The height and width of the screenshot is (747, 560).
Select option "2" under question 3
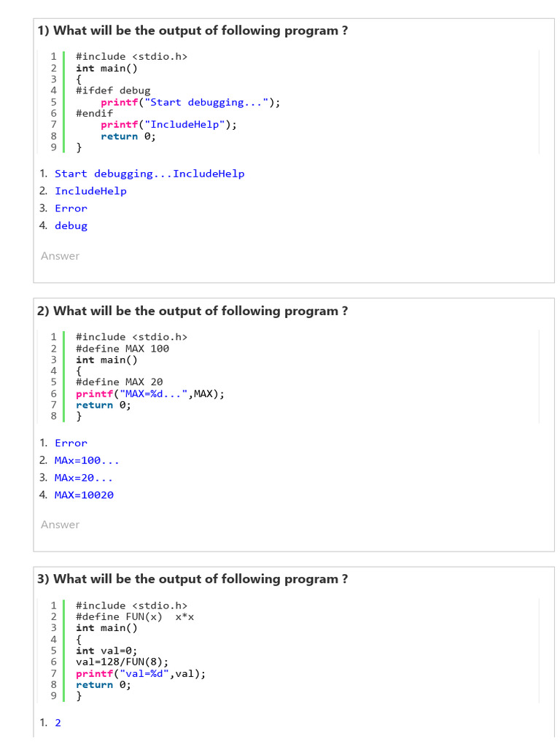point(58,723)
